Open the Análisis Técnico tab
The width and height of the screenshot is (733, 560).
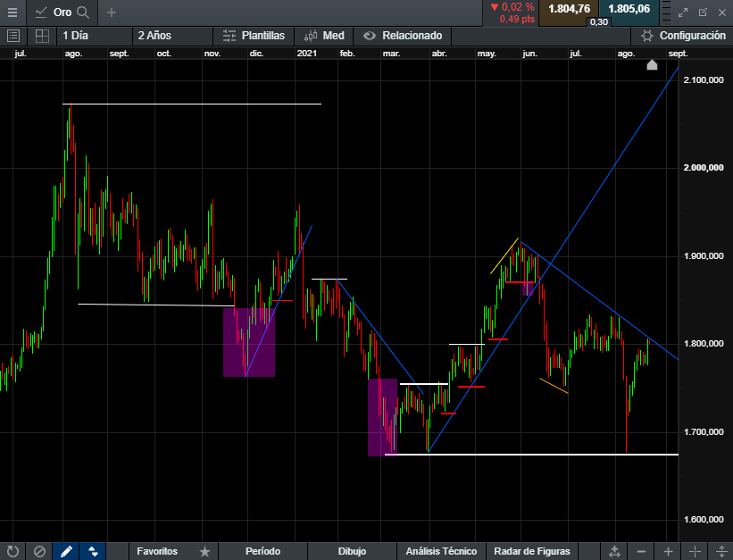(x=441, y=552)
